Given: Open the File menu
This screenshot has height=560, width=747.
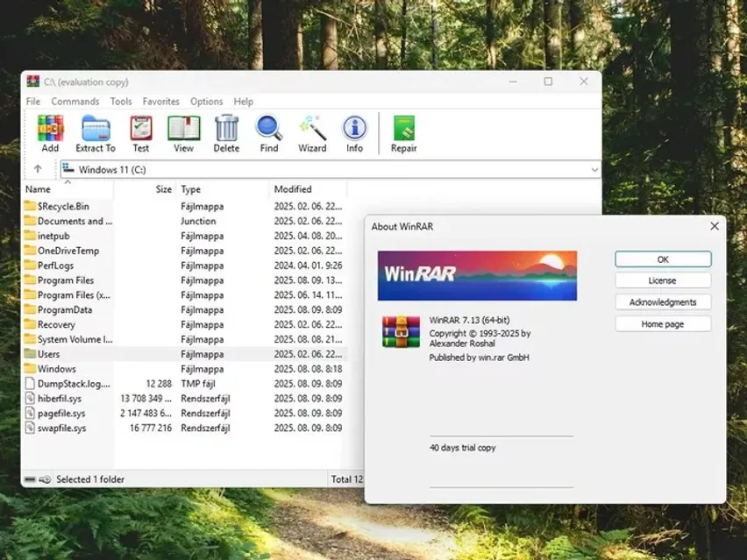Looking at the screenshot, I should coord(33,102).
